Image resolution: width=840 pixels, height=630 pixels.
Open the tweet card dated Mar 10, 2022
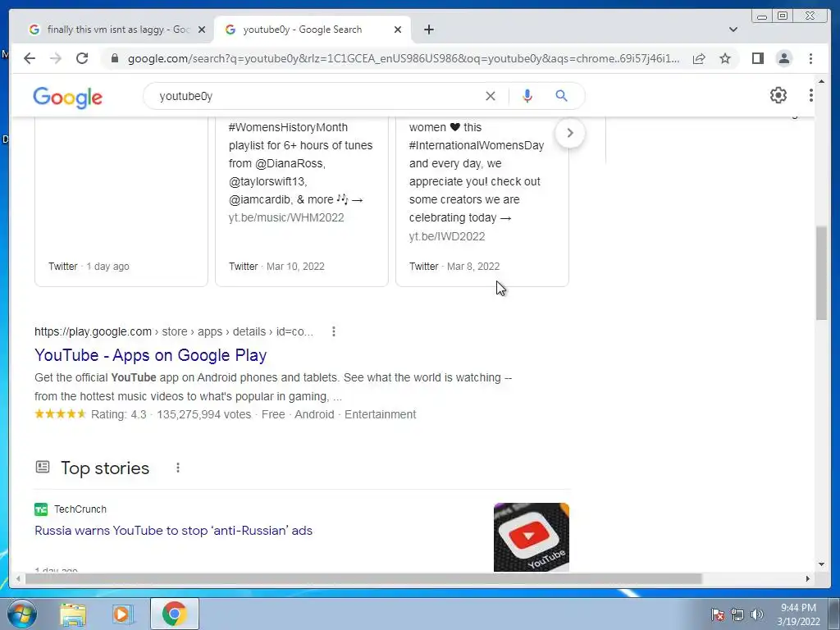click(x=302, y=202)
